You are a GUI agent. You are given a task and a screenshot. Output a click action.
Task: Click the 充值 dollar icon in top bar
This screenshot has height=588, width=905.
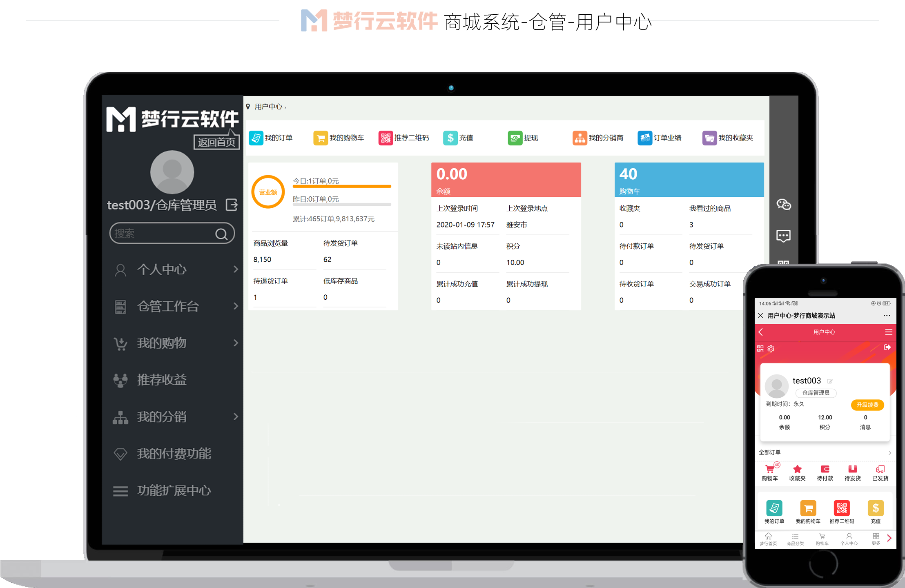(x=450, y=138)
